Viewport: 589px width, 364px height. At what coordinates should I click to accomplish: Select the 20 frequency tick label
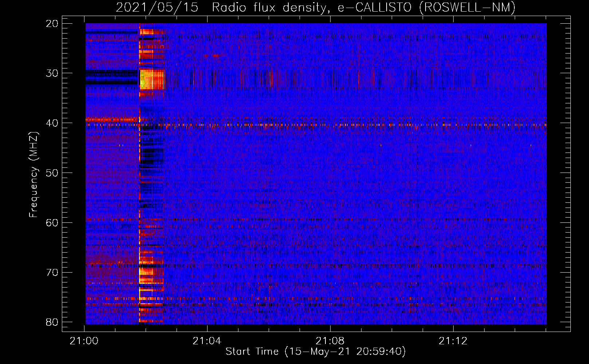tap(52, 24)
